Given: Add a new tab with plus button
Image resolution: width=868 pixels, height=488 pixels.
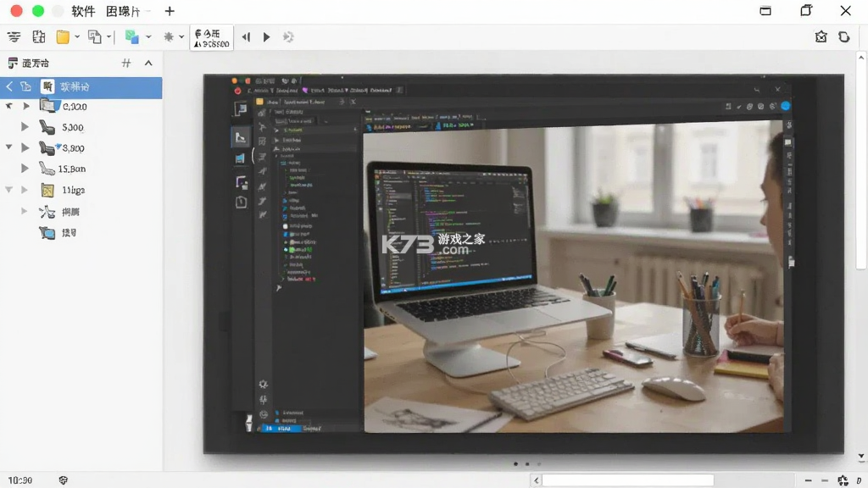Looking at the screenshot, I should click(x=170, y=11).
